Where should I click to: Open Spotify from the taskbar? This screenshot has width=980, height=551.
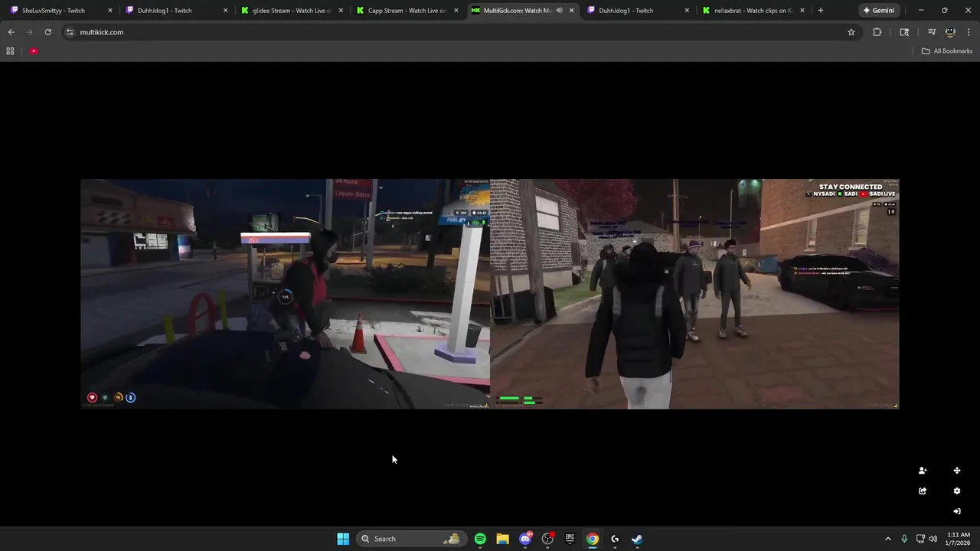click(480, 539)
